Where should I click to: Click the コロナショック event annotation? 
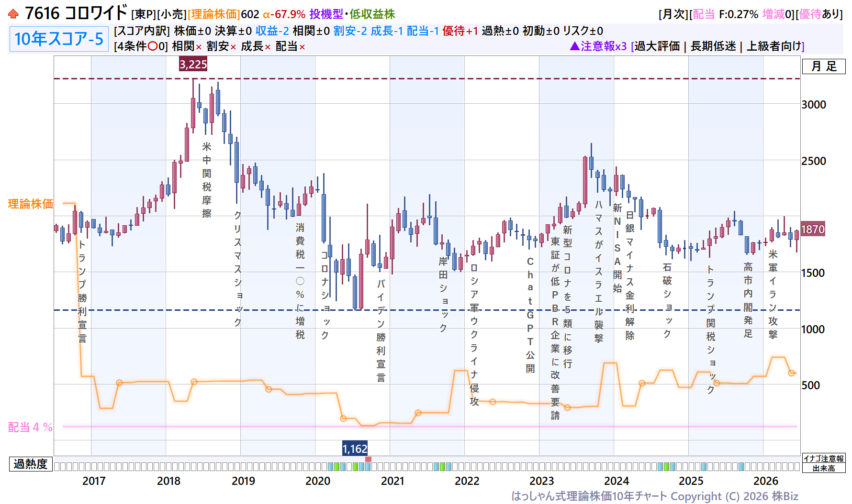pos(325,295)
